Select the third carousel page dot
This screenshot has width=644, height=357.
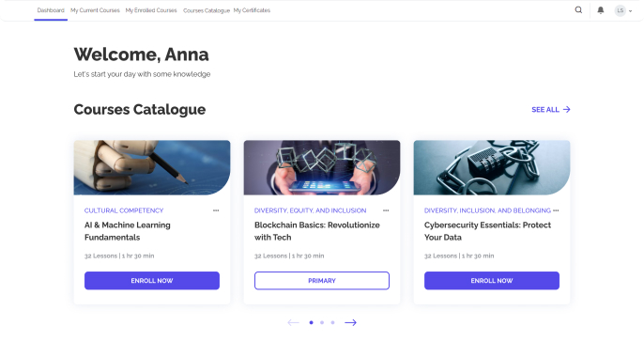(332, 322)
